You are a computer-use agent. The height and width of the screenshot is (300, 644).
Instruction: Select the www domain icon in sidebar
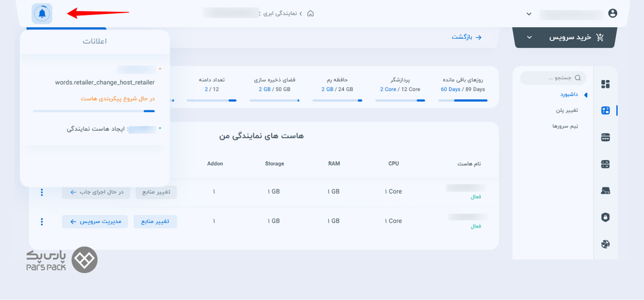point(605,138)
